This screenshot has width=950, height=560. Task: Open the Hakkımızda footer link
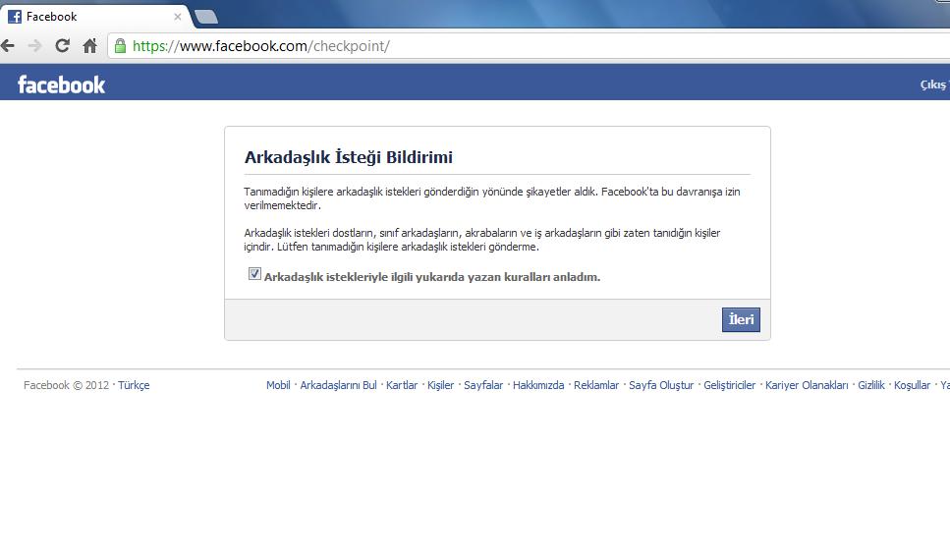(x=538, y=385)
